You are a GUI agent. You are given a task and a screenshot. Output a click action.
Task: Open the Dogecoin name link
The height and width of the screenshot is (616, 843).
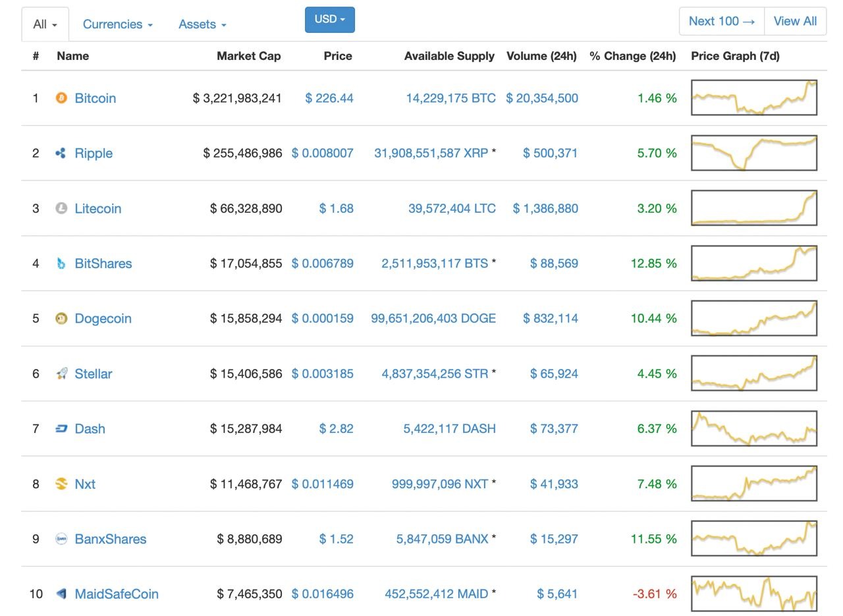103,319
